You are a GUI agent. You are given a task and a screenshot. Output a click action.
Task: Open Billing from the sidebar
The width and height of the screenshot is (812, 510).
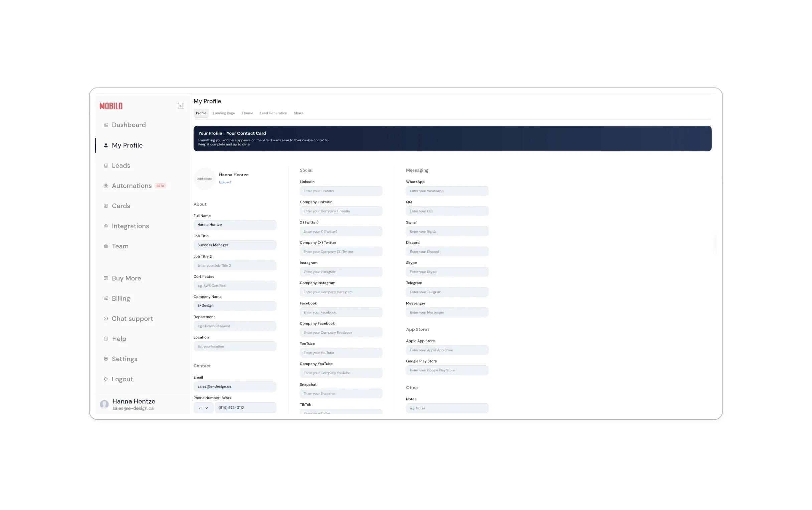click(x=121, y=298)
